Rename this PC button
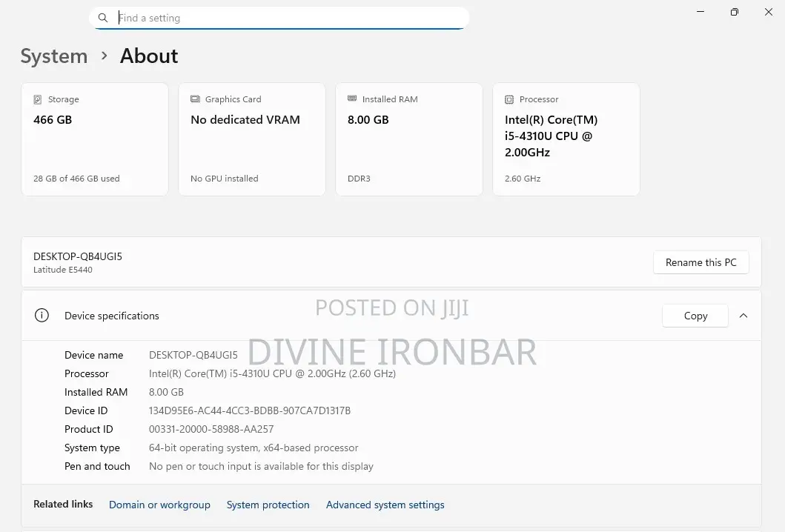This screenshot has width=785, height=532. (701, 262)
